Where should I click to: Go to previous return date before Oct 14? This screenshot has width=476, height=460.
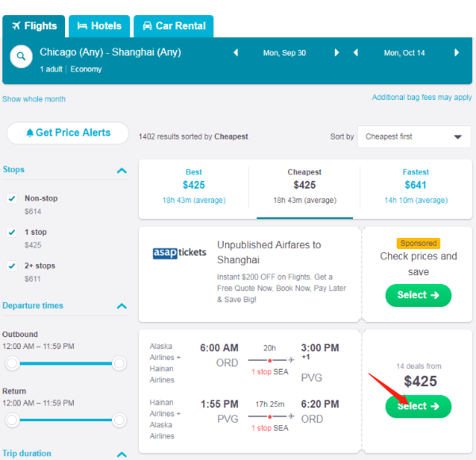pyautogui.click(x=355, y=53)
